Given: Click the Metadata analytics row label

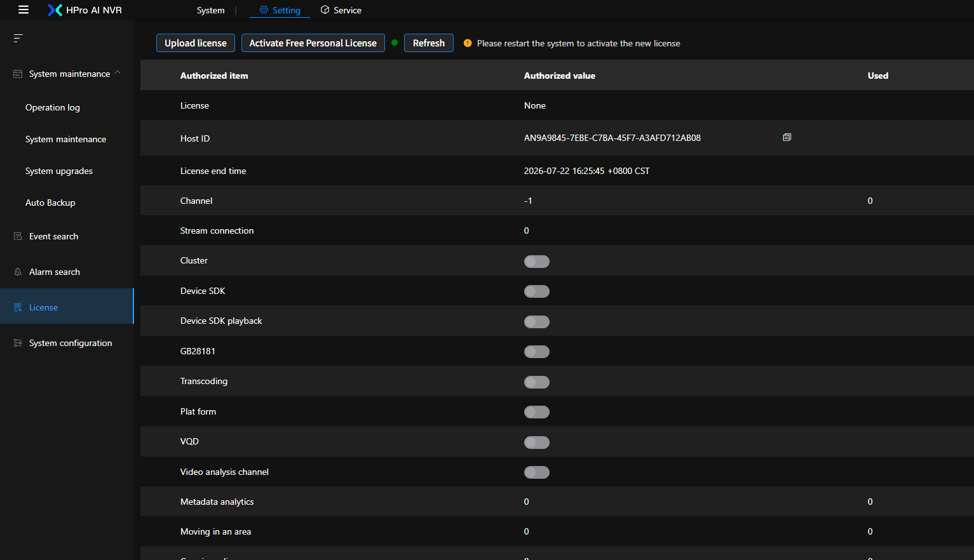Looking at the screenshot, I should click(x=217, y=502).
